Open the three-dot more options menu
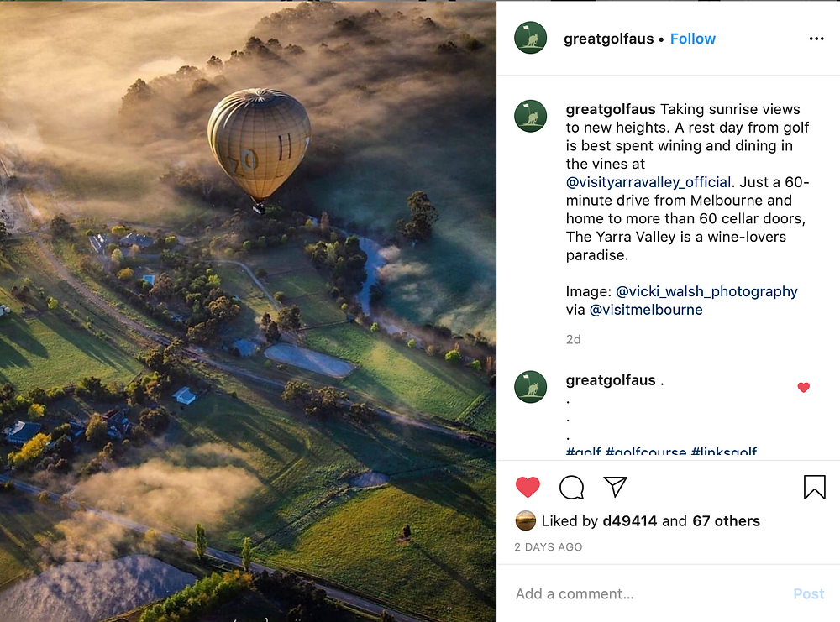The height and width of the screenshot is (622, 840). point(816,39)
